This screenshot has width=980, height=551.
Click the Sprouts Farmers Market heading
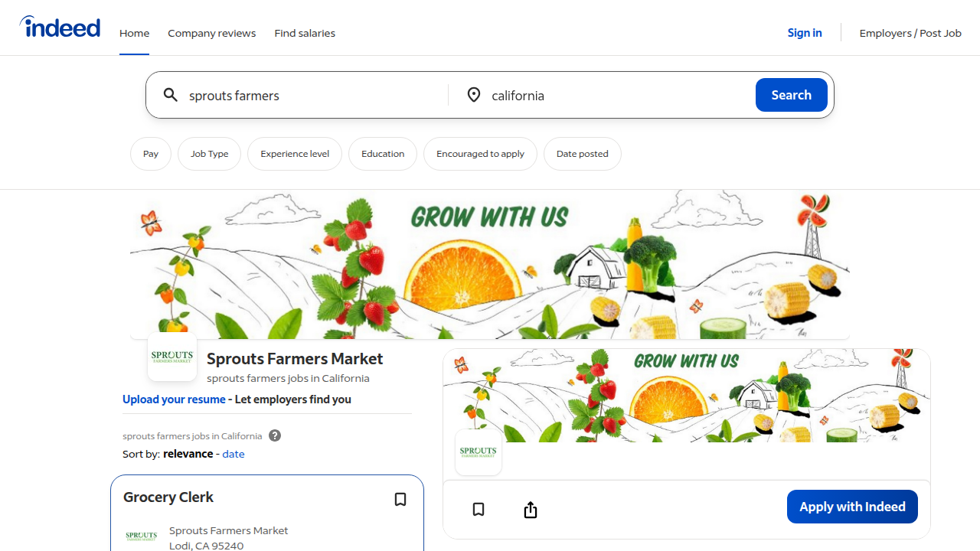coord(295,358)
